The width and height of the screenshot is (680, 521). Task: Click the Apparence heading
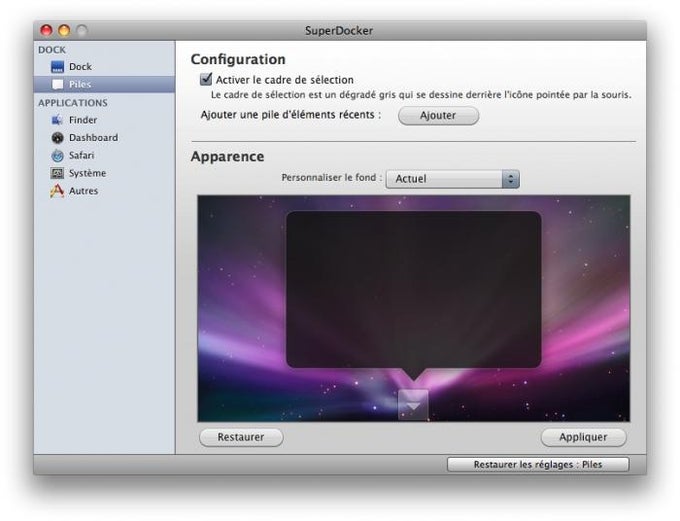(227, 157)
